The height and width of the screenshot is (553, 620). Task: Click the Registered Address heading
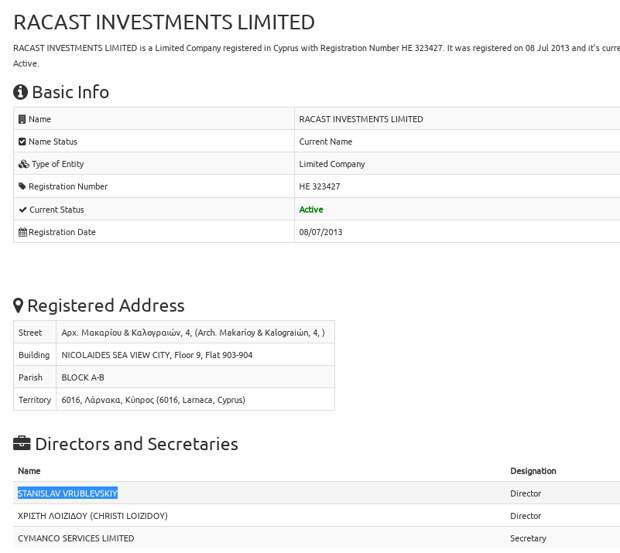click(x=106, y=306)
